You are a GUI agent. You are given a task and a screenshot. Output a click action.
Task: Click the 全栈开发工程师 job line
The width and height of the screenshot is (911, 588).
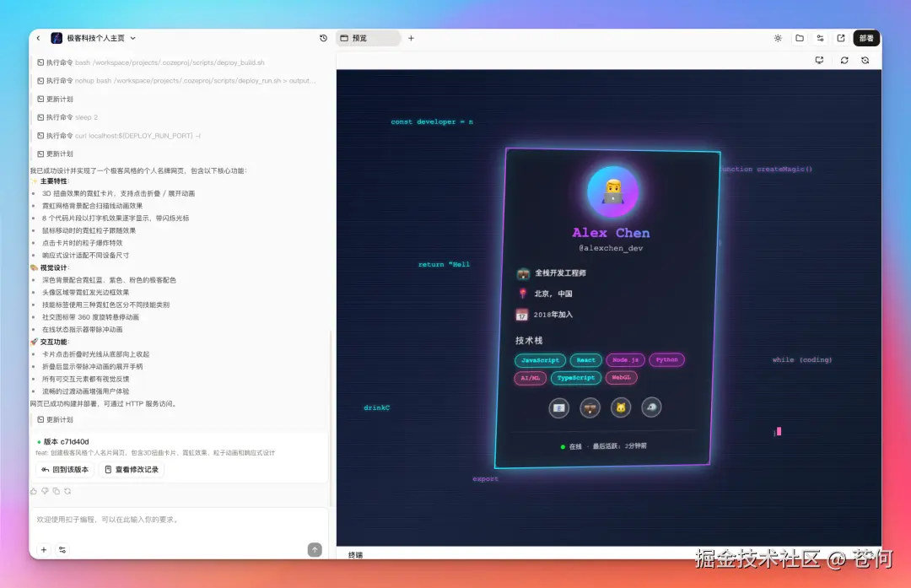[x=552, y=273]
